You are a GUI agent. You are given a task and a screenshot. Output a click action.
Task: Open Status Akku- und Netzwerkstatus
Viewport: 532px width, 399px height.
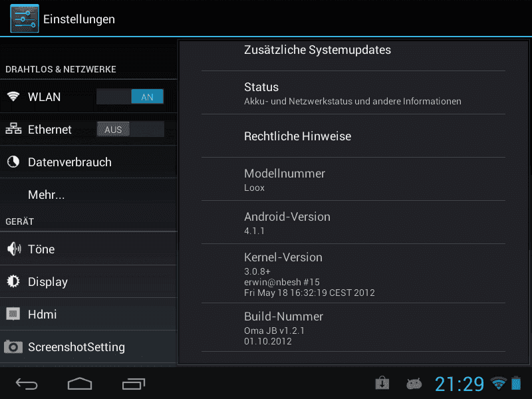pyautogui.click(x=353, y=92)
